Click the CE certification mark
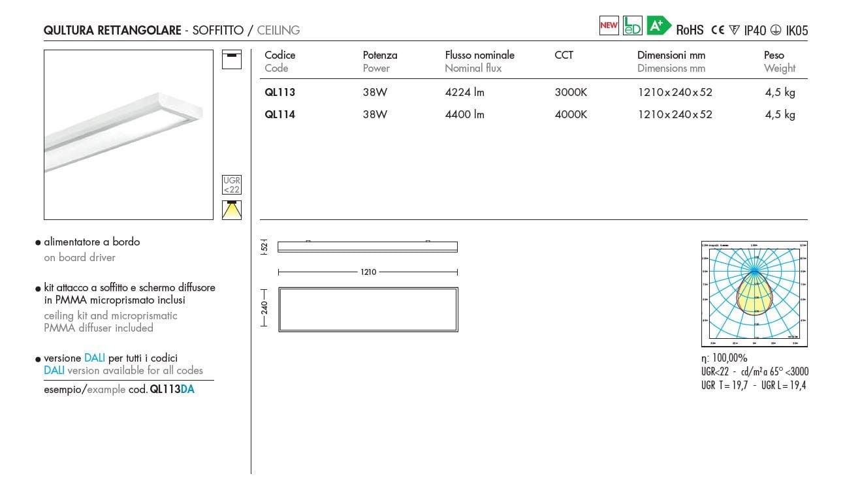Screen dimensions: 843x504 pos(718,29)
